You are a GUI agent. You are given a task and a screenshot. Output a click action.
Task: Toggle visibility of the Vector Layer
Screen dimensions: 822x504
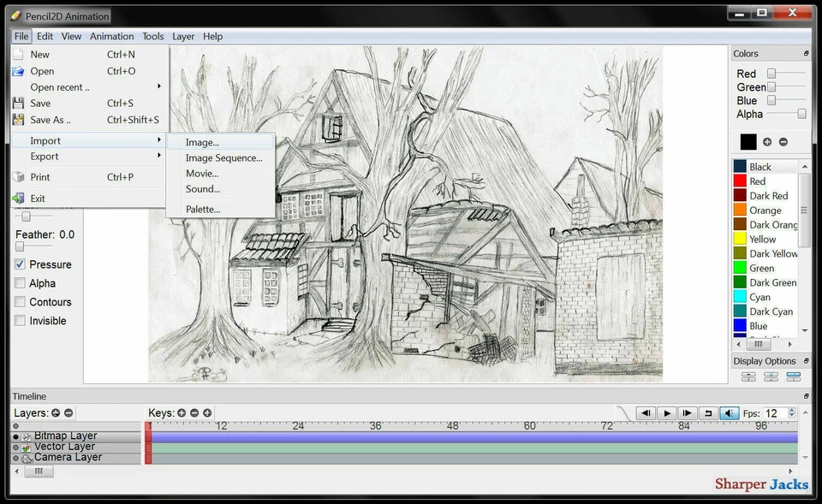coord(15,446)
